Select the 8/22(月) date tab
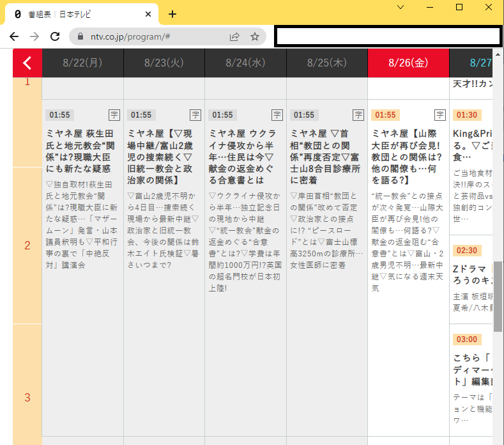The height and width of the screenshot is (445, 504). click(82, 63)
